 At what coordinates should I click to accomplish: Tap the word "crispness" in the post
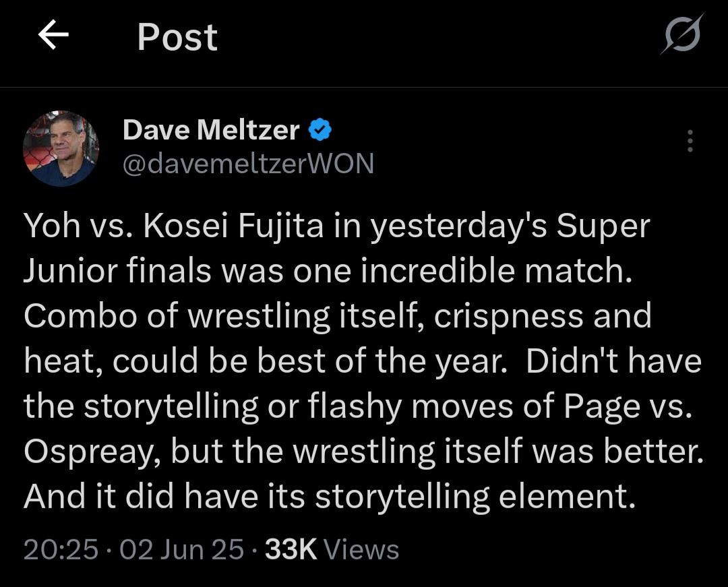pyautogui.click(x=508, y=316)
